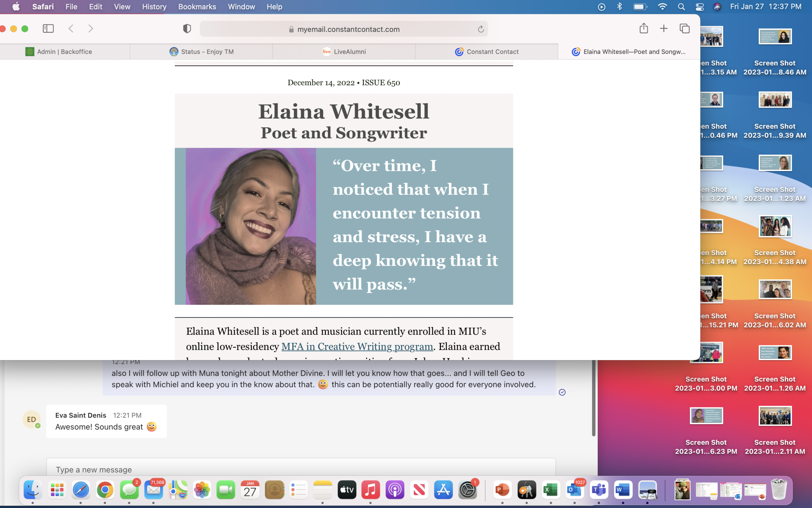Open the Bookmarks menu

click(197, 7)
